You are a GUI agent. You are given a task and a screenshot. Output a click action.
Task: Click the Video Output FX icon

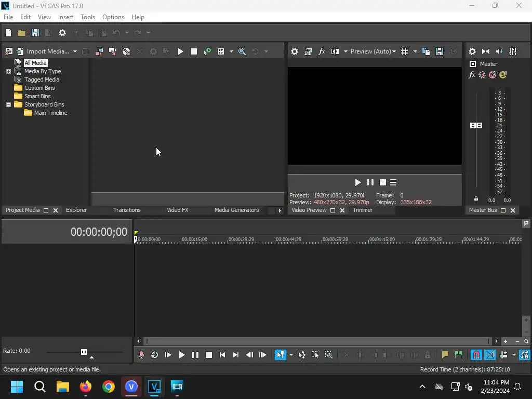321,51
